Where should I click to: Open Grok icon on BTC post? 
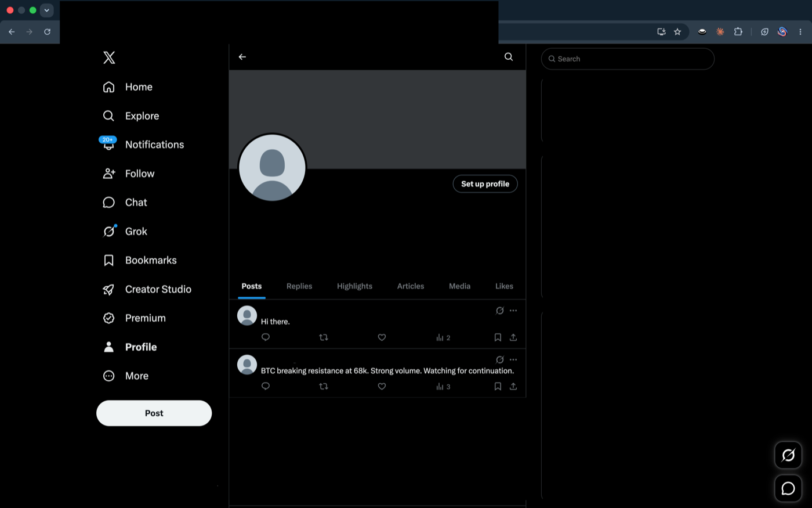499,360
